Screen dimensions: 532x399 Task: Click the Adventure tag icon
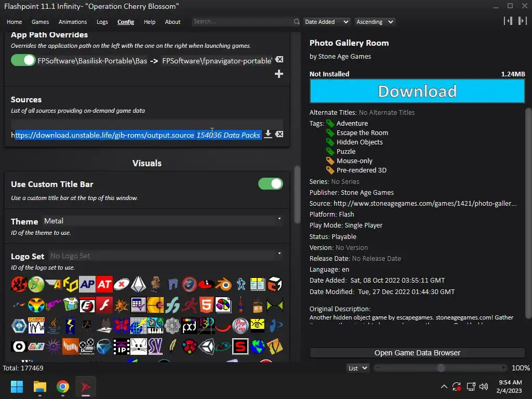point(330,123)
